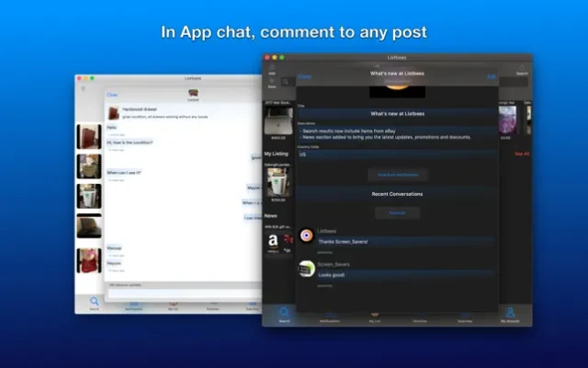Click Edit in What's new header
588x368 pixels.
tap(492, 77)
